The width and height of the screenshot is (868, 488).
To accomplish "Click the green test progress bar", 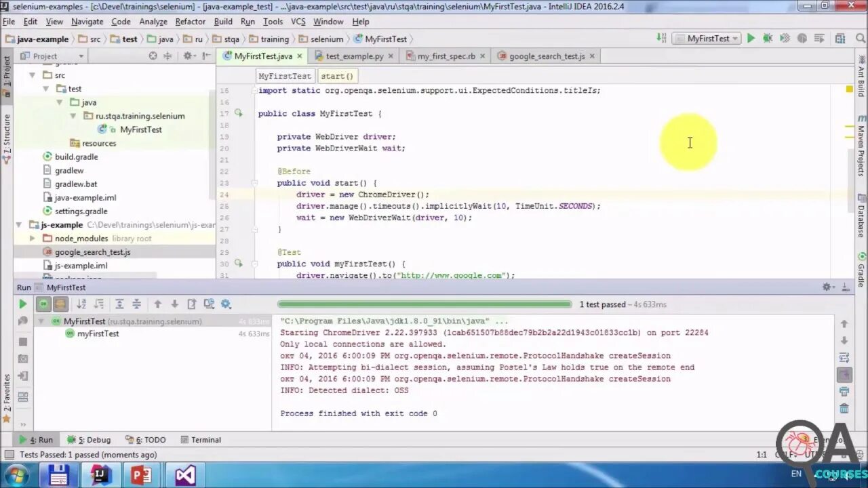I will (425, 304).
